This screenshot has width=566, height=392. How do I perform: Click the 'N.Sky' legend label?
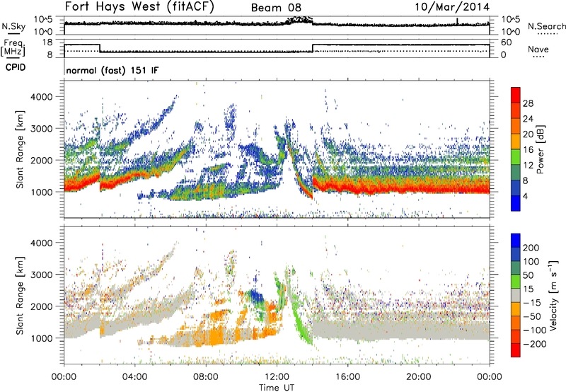coord(13,26)
